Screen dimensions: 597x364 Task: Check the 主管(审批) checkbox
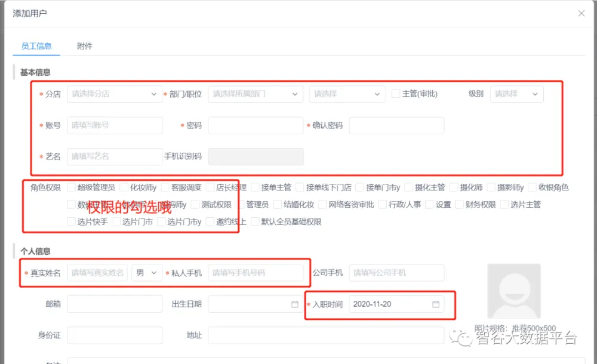(396, 94)
